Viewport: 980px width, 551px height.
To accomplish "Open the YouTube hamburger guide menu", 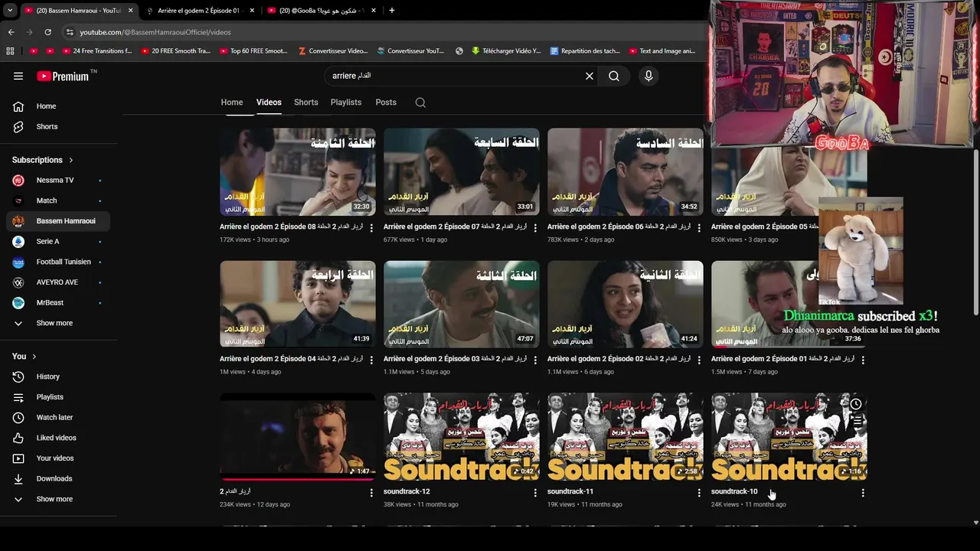I will [18, 76].
